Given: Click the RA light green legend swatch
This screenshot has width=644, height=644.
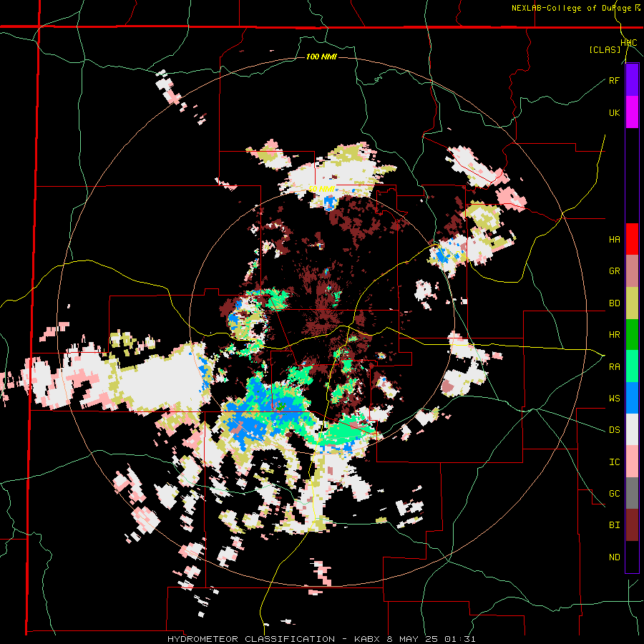Looking at the screenshot, I should (632, 366).
